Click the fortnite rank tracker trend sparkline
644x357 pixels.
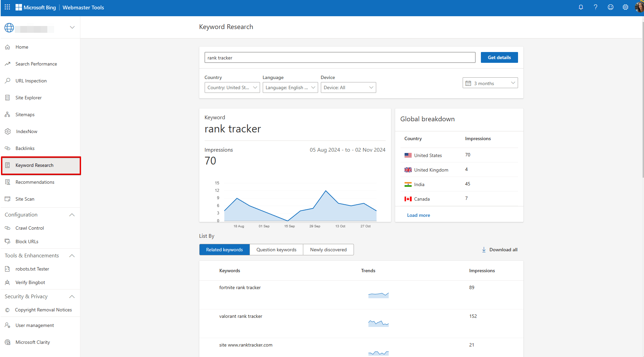(378, 295)
